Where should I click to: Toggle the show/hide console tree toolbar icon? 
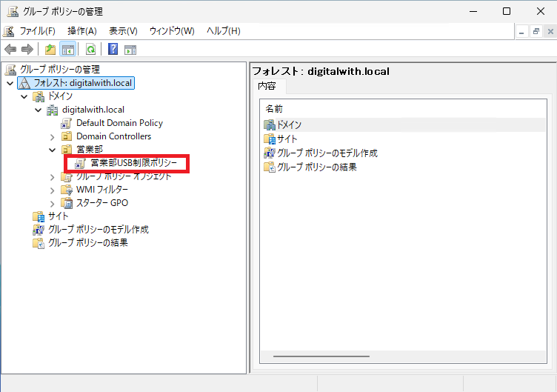[x=68, y=49]
